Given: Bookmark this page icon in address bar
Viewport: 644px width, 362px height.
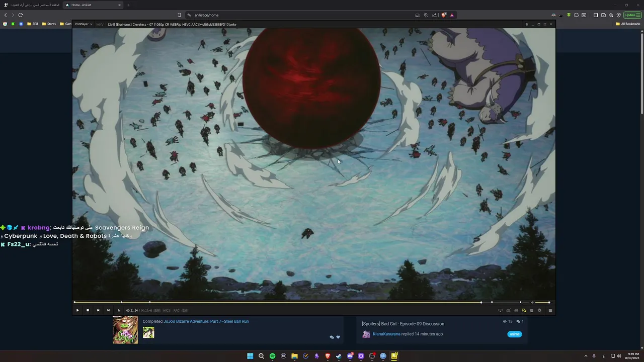Looking at the screenshot, I should [179, 15].
